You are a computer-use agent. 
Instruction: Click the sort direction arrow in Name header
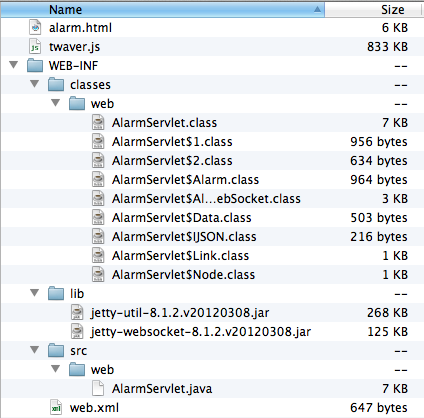(x=318, y=10)
